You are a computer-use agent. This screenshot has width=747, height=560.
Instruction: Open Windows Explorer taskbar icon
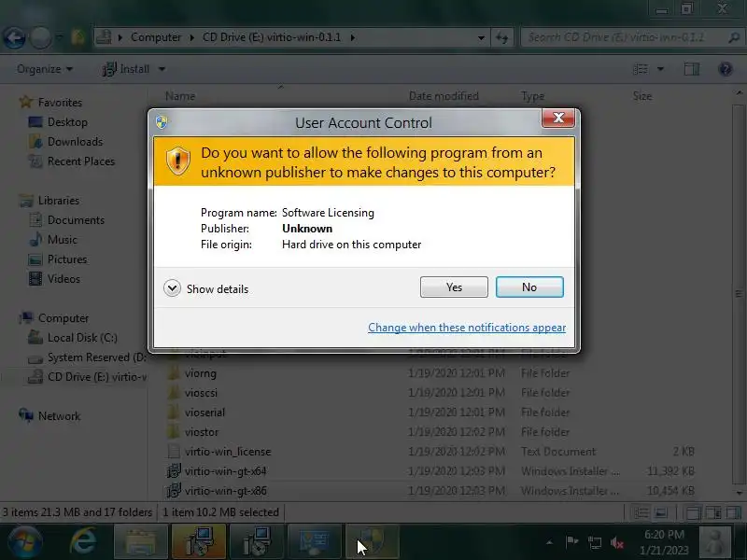coord(141,541)
